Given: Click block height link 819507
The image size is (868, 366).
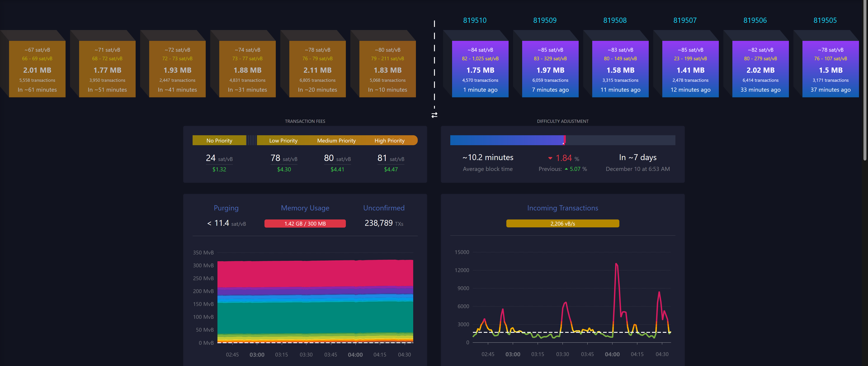Looking at the screenshot, I should point(685,20).
